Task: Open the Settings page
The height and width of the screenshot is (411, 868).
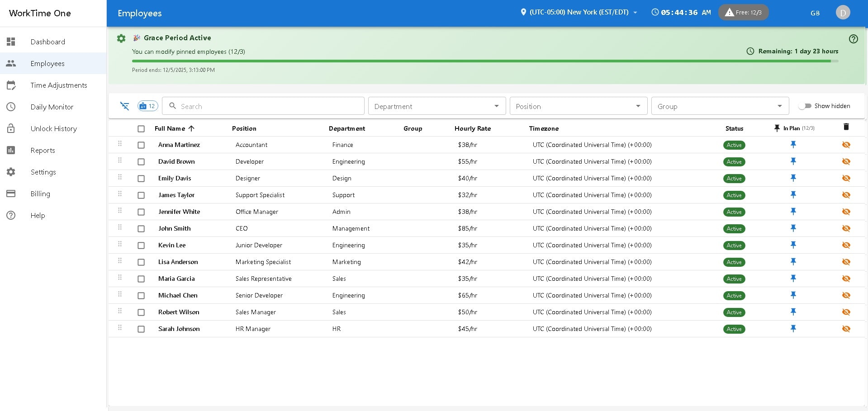Action: click(53, 172)
